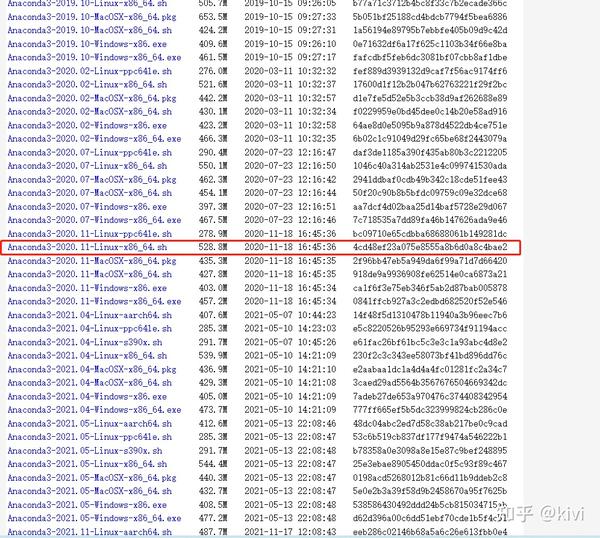Screen dimensions: 600x538
Task: Select hash 17600d1f12b2b047b62763221f29f2bc
Action: (430, 85)
